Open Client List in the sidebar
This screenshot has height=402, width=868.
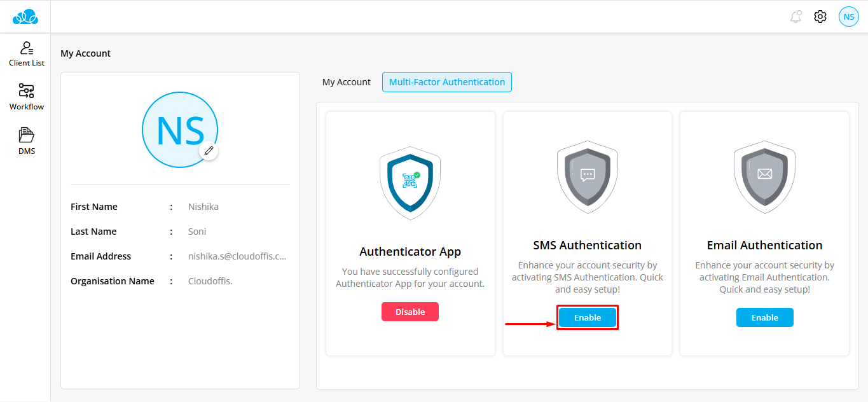tap(26, 54)
